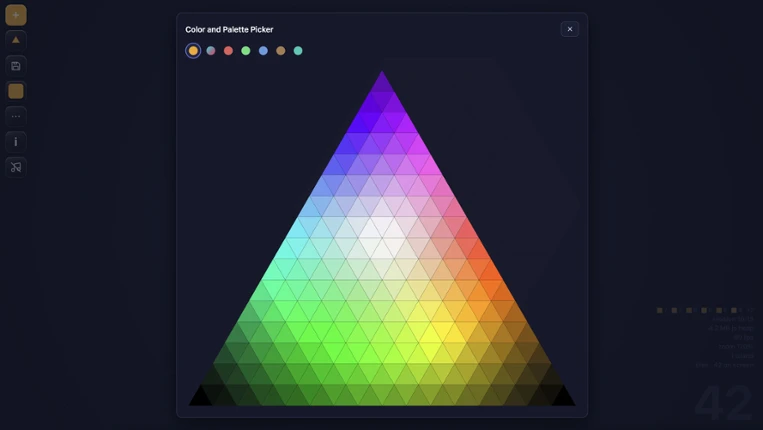Select the orange palette dot

point(193,51)
